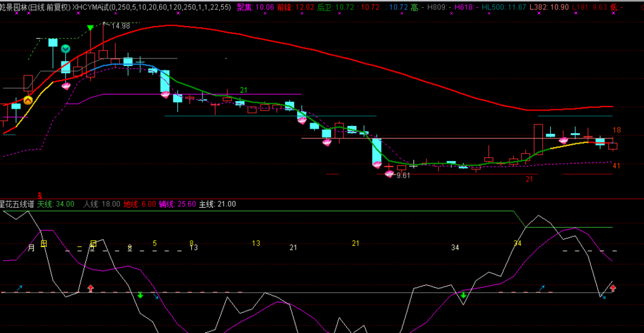This screenshot has height=333, width=644.
Task: Click the orange 41 count label at the right edge
Action: [x=617, y=166]
